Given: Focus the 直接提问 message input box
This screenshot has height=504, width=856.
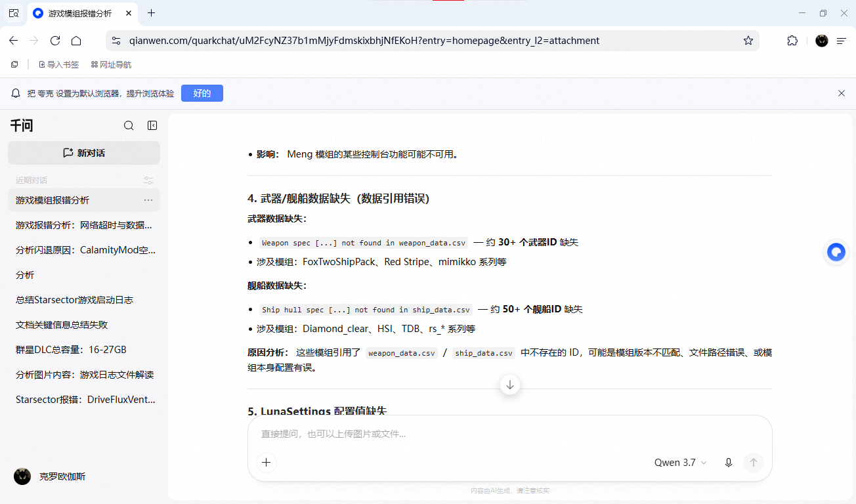Looking at the screenshot, I should point(509,434).
